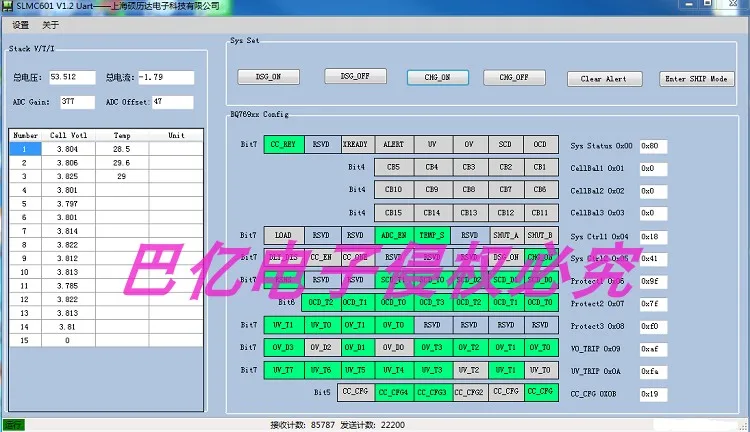
Task: Toggle the OV_D0 bit
Action: 394,347
